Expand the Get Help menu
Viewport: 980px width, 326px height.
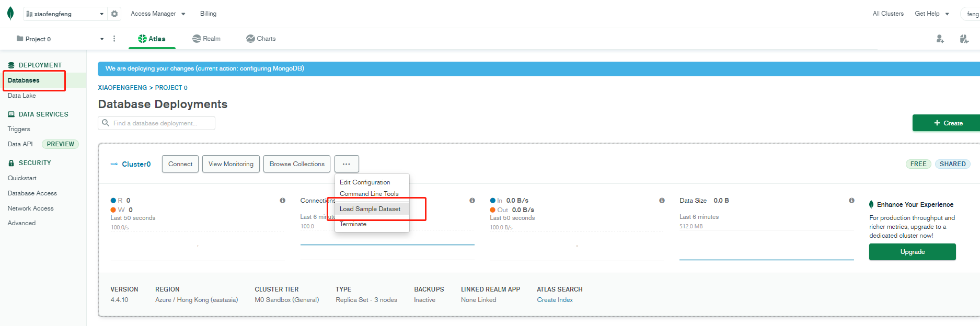tap(932, 14)
